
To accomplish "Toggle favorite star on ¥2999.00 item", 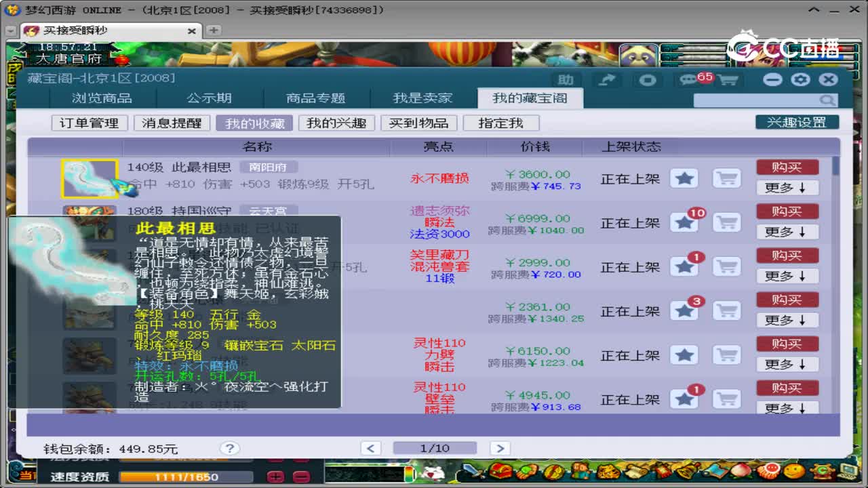I will [684, 266].
